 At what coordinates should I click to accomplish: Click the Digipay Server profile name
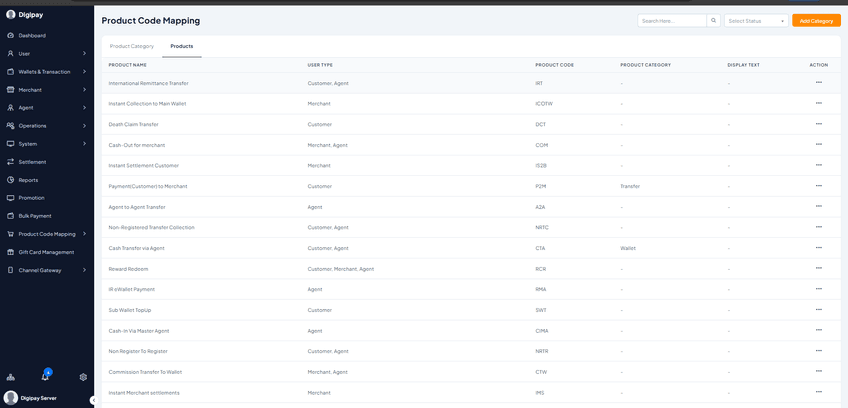click(38, 398)
